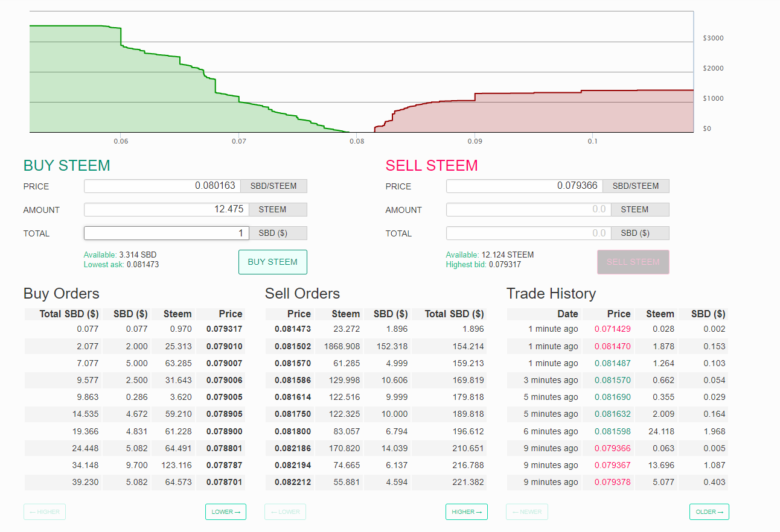Focus the Buy Steem total field

pos(166,233)
